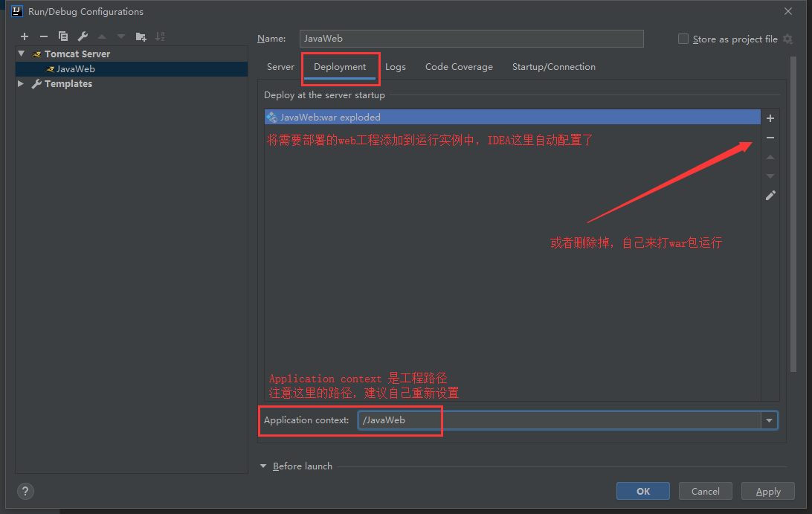Enable Store as project file

pyautogui.click(x=683, y=39)
